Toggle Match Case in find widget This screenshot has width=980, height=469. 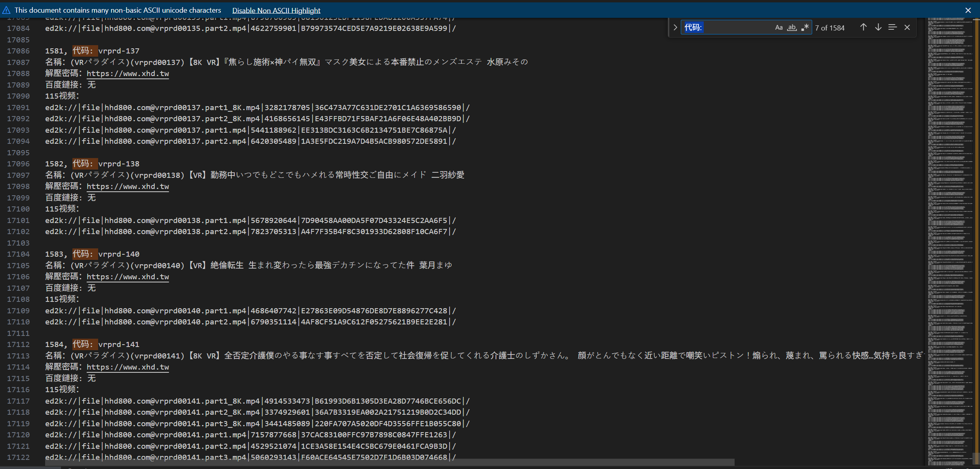[779, 27]
